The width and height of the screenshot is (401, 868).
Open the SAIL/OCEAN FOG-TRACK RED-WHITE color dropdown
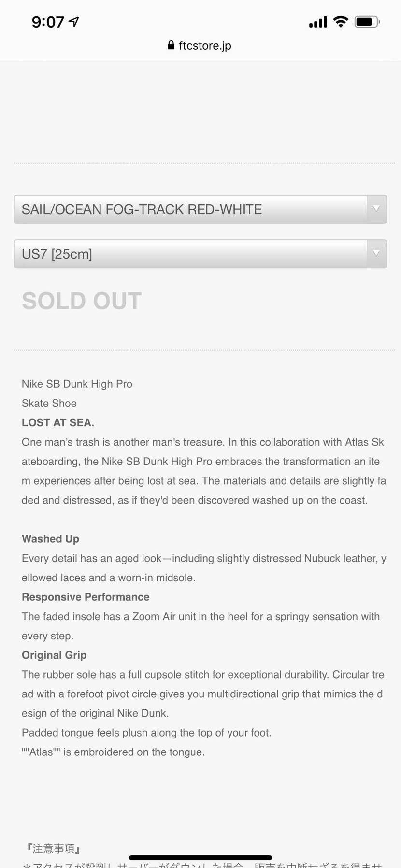tap(191, 209)
